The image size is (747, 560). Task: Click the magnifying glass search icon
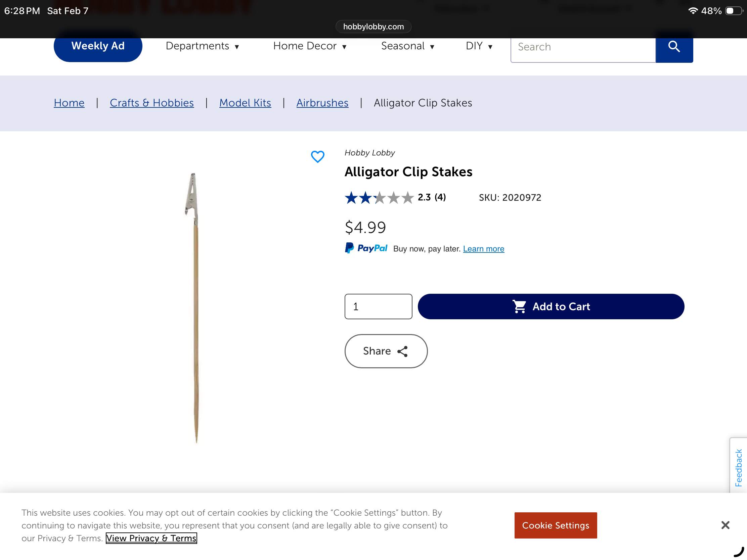click(674, 47)
